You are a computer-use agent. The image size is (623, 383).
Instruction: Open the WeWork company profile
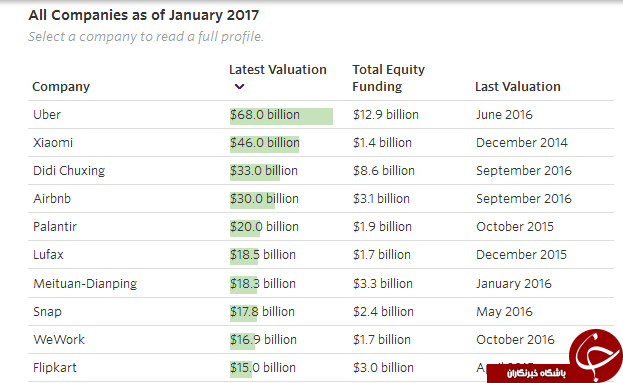coord(59,340)
